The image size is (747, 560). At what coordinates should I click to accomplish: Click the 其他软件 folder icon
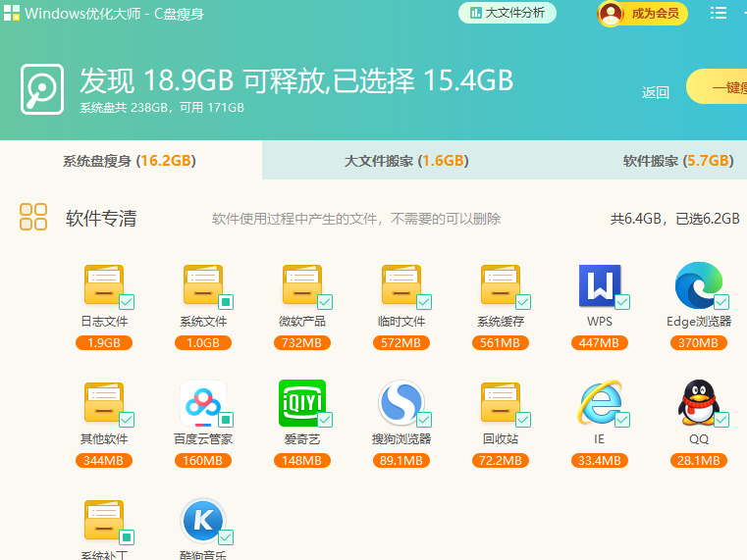104,402
